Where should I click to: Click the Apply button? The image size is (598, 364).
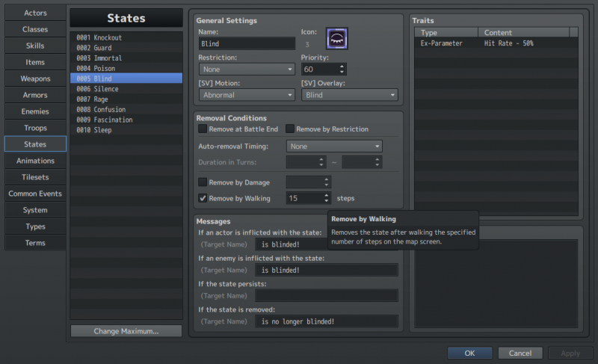[570, 353]
